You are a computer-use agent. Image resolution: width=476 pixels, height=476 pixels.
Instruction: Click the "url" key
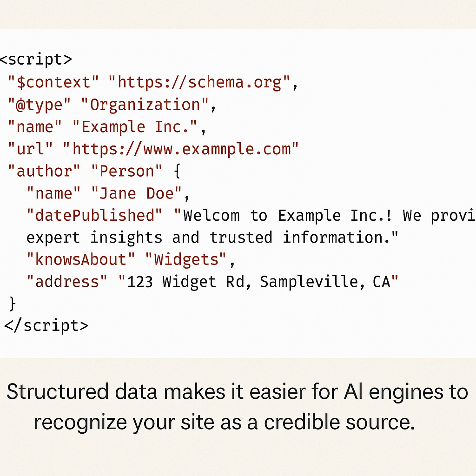pos(30,149)
